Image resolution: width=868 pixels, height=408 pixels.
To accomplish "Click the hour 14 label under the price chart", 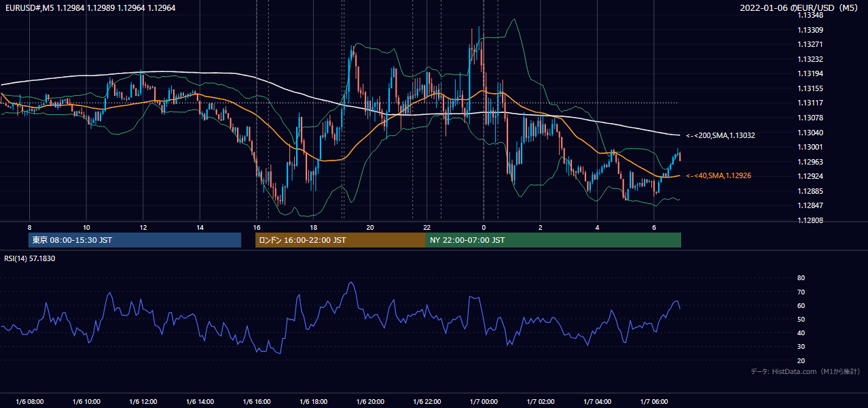I will (x=200, y=227).
